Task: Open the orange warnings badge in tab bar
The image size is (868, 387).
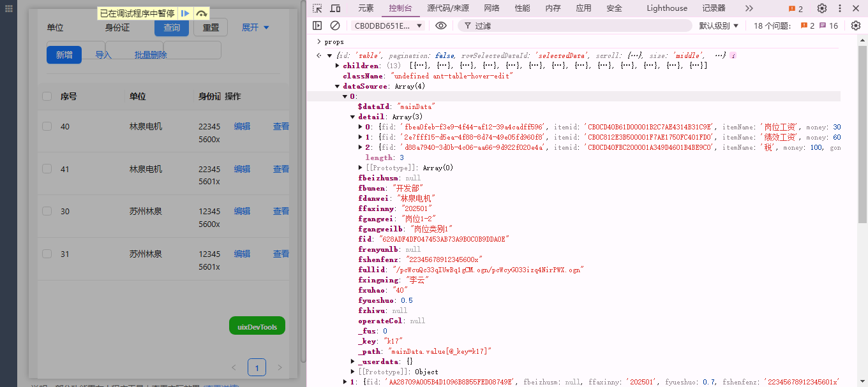Action: (x=795, y=8)
